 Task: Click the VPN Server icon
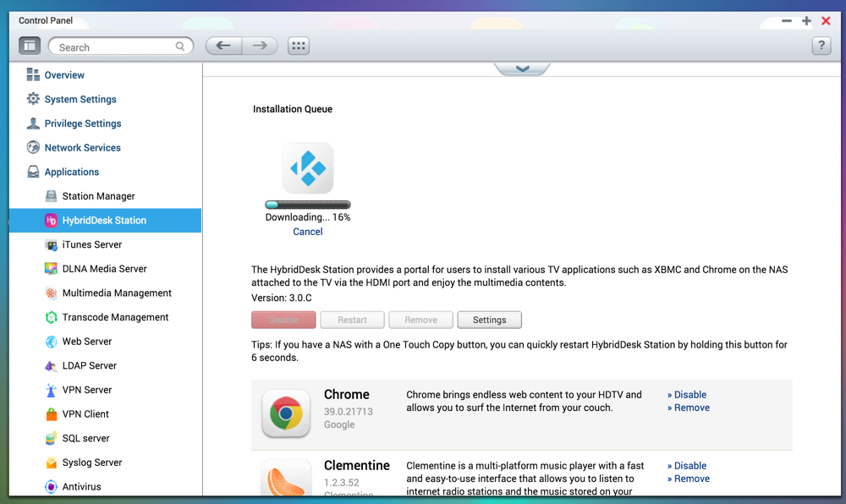coord(51,390)
